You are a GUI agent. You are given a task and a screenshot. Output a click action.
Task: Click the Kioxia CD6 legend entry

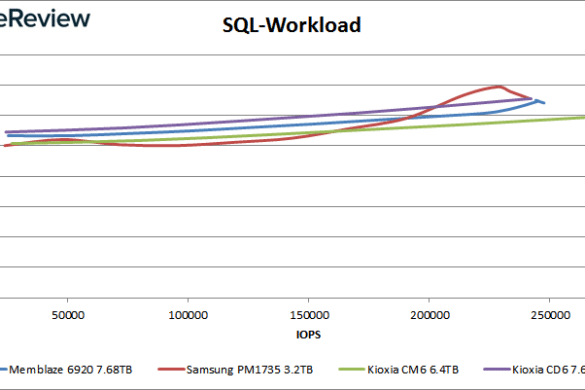click(x=534, y=369)
